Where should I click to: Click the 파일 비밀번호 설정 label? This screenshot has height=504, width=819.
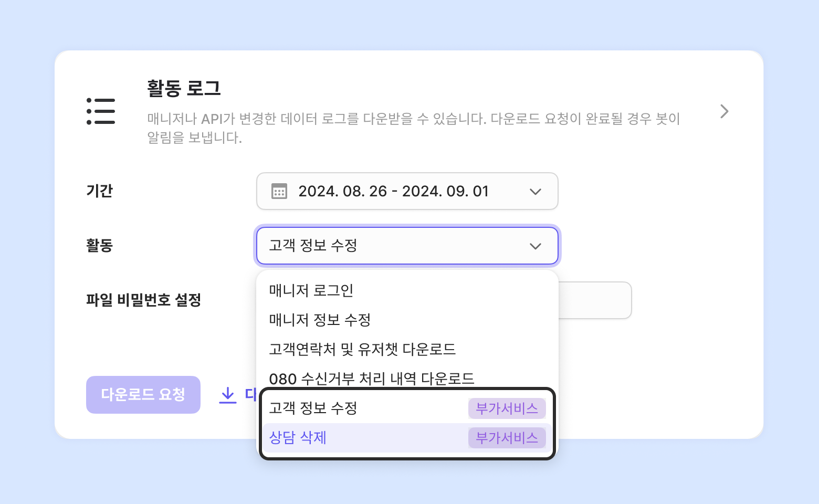[144, 300]
